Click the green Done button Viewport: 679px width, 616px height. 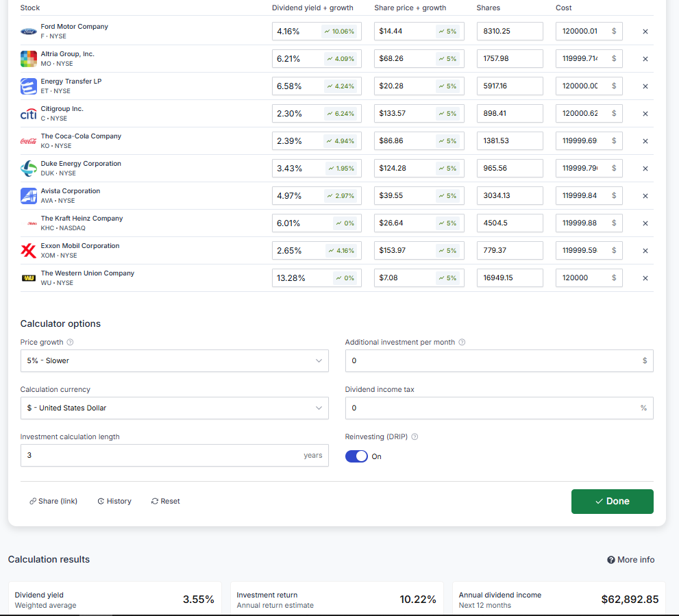[613, 502]
